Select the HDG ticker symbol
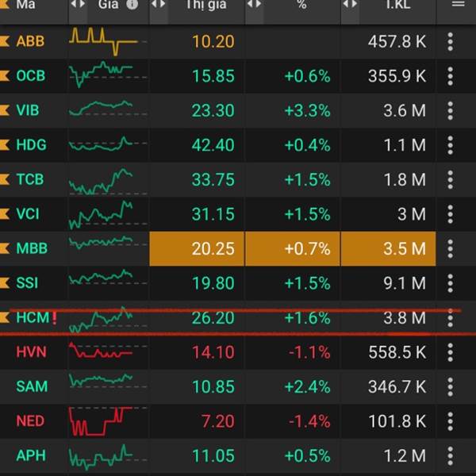The width and height of the screenshot is (476, 476). [31, 145]
